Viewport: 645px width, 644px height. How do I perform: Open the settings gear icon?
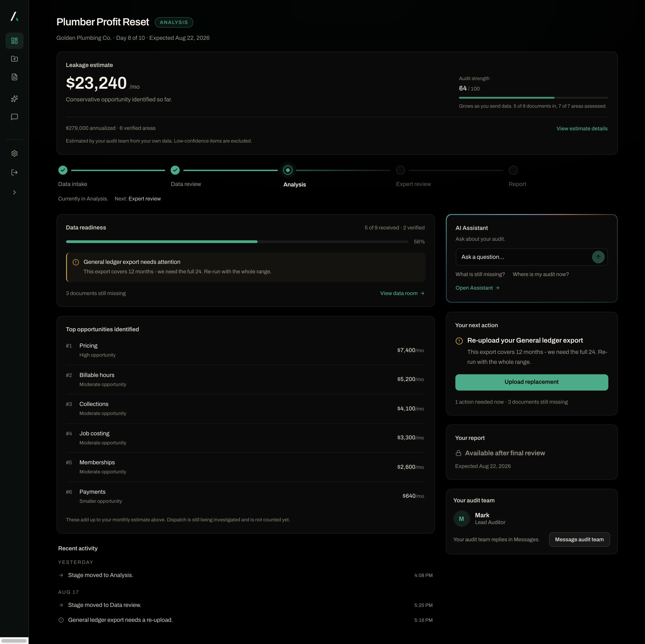14,154
